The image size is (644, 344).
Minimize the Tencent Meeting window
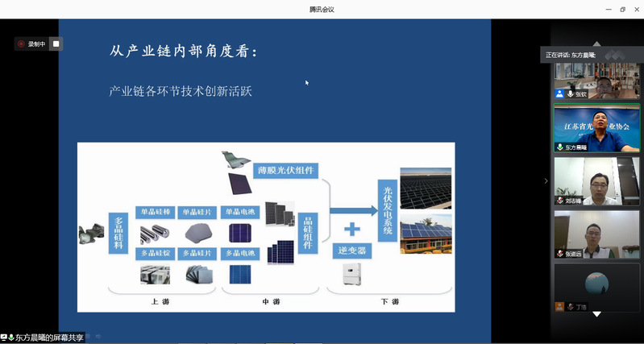click(609, 9)
